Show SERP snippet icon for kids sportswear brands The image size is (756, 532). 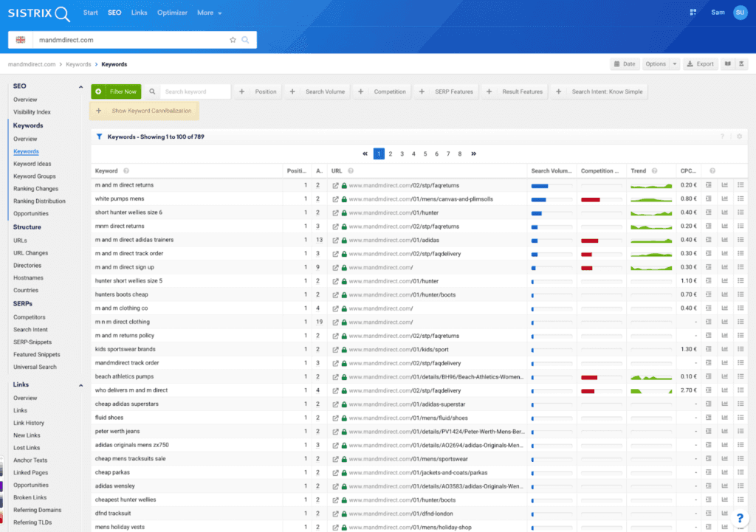click(x=708, y=349)
